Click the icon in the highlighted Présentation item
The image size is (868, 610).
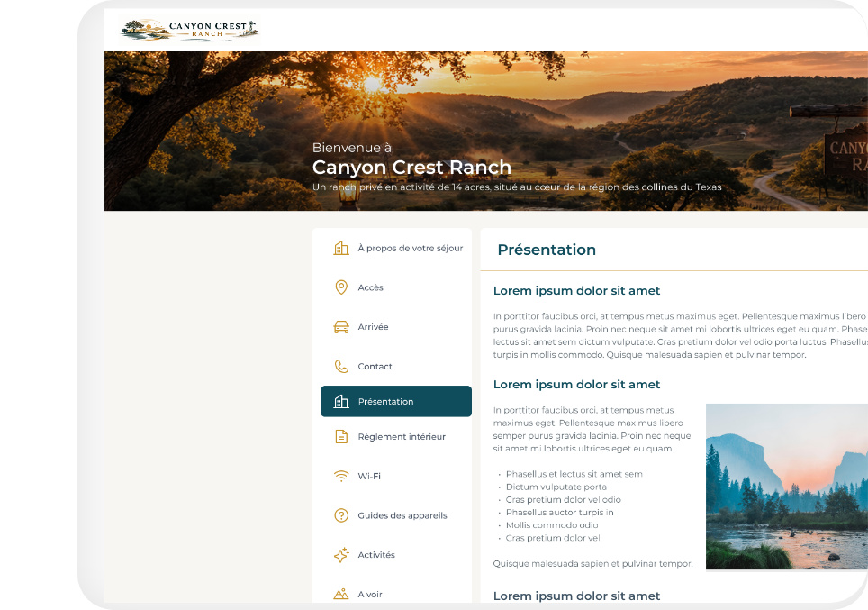pos(341,402)
